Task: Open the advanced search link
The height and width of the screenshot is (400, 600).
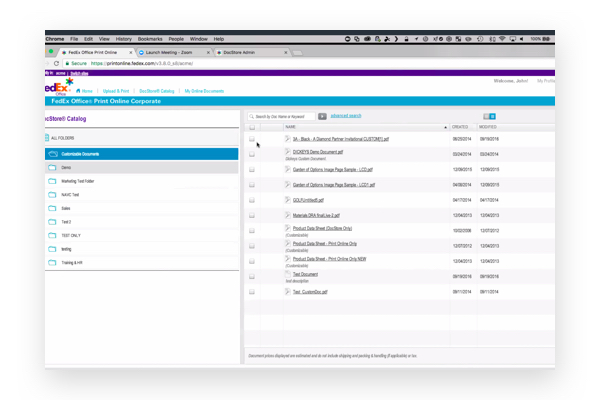Action: [x=348, y=117]
